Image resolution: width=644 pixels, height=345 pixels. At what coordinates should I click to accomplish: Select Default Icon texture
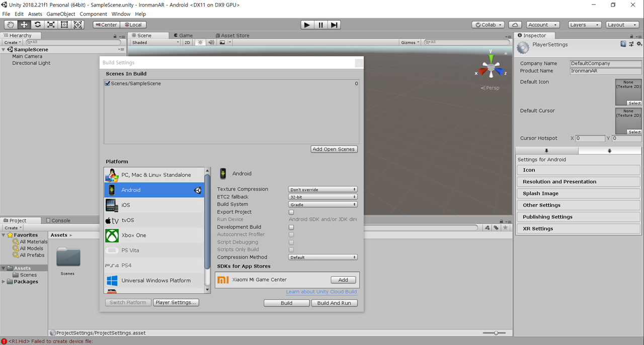coord(634,103)
